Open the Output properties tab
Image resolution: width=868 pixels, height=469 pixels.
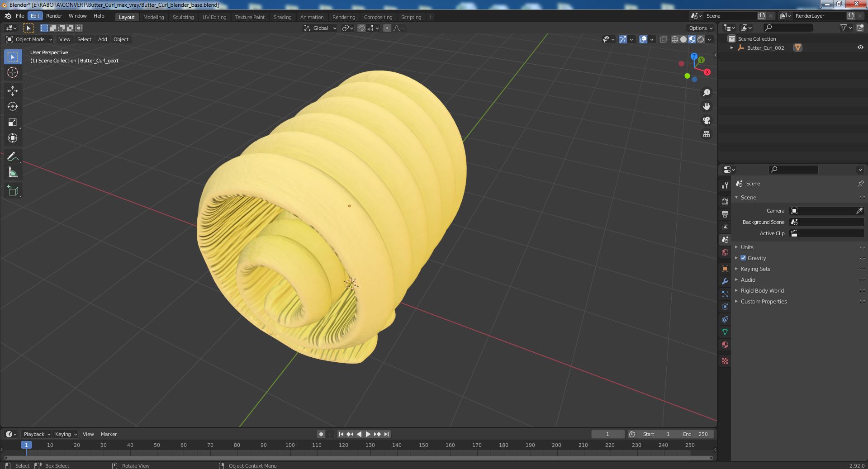tap(725, 214)
